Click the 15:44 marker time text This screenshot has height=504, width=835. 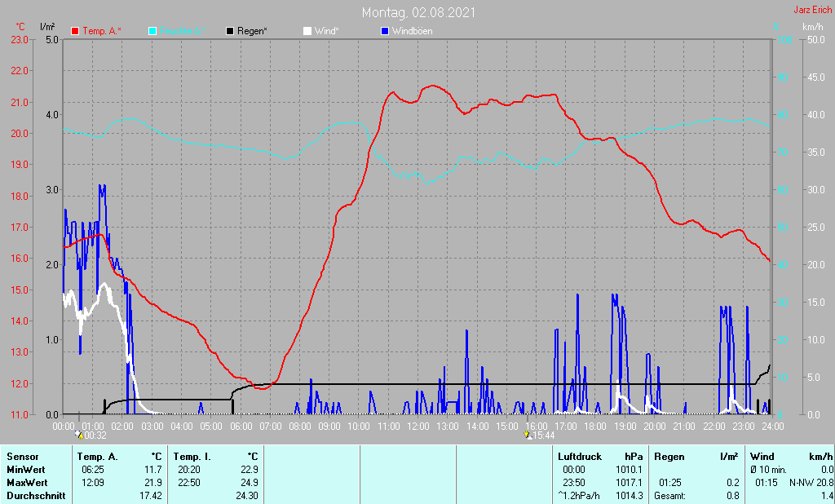[544, 435]
